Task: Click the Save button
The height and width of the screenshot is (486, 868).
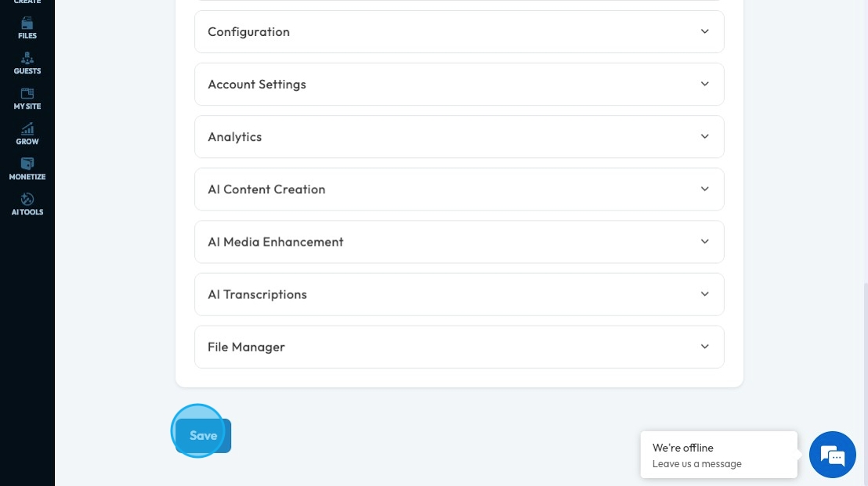Action: (203, 436)
